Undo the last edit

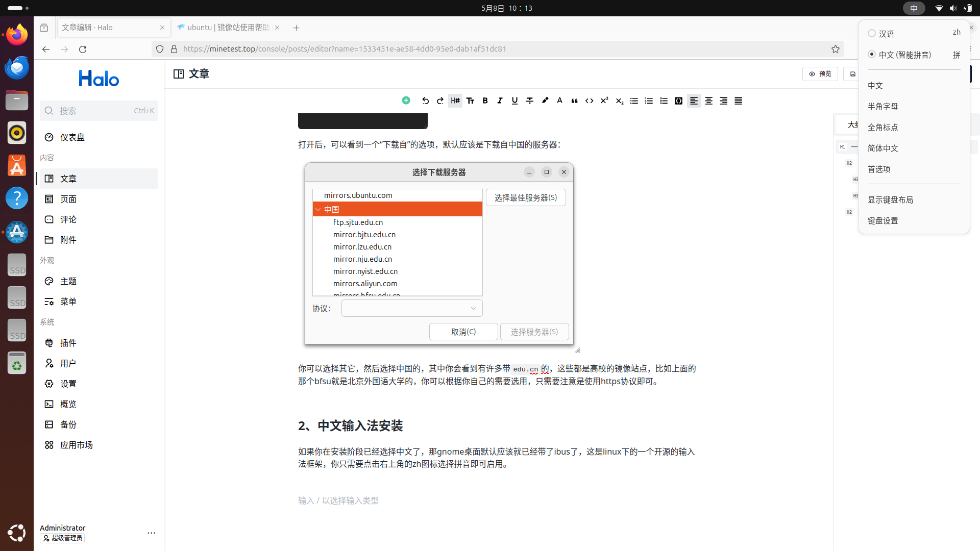(425, 101)
